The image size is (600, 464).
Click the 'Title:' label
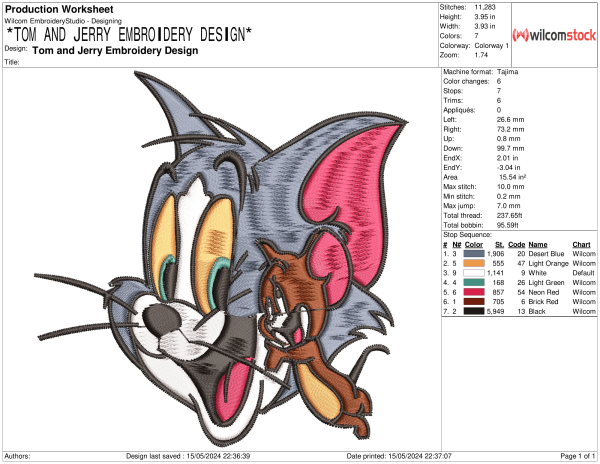click(12, 62)
